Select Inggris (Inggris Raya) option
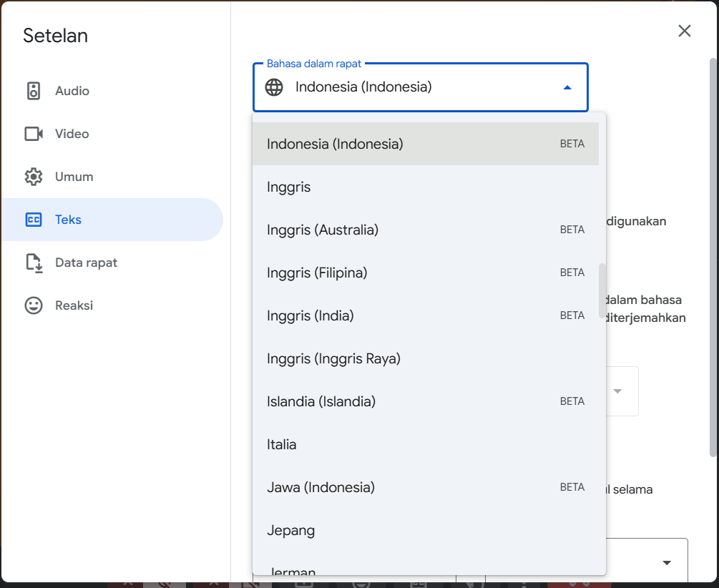The width and height of the screenshot is (719, 588). pos(333,358)
